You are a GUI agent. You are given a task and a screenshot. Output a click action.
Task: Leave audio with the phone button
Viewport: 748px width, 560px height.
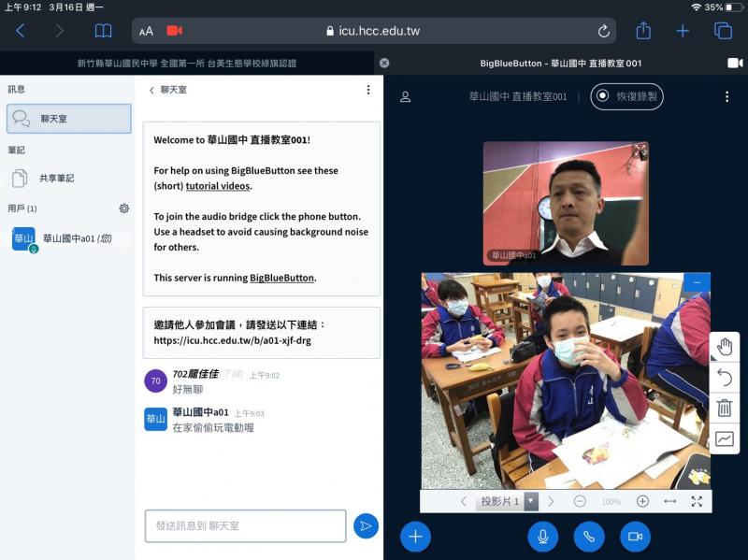(x=589, y=537)
